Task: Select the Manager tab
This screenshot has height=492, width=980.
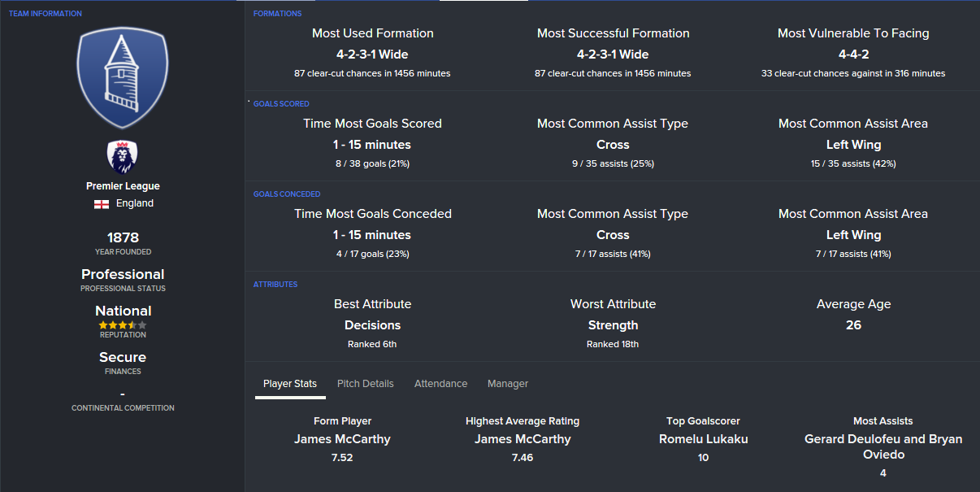Action: click(508, 384)
